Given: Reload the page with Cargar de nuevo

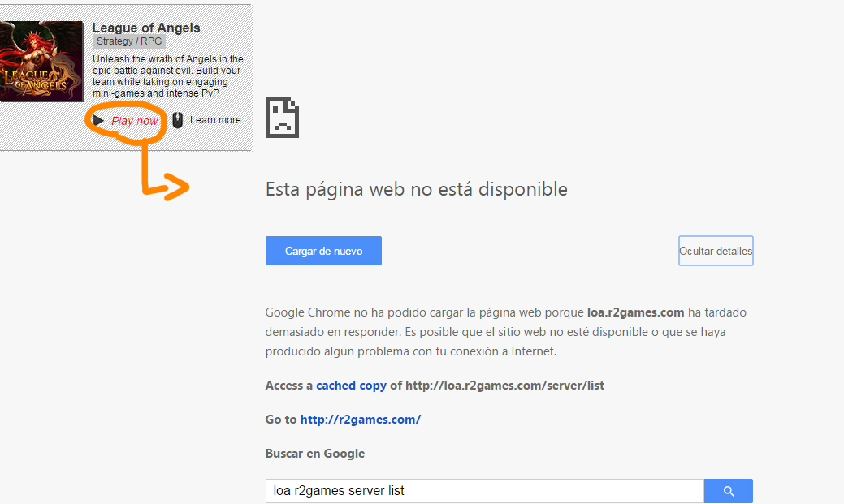Looking at the screenshot, I should (x=323, y=251).
